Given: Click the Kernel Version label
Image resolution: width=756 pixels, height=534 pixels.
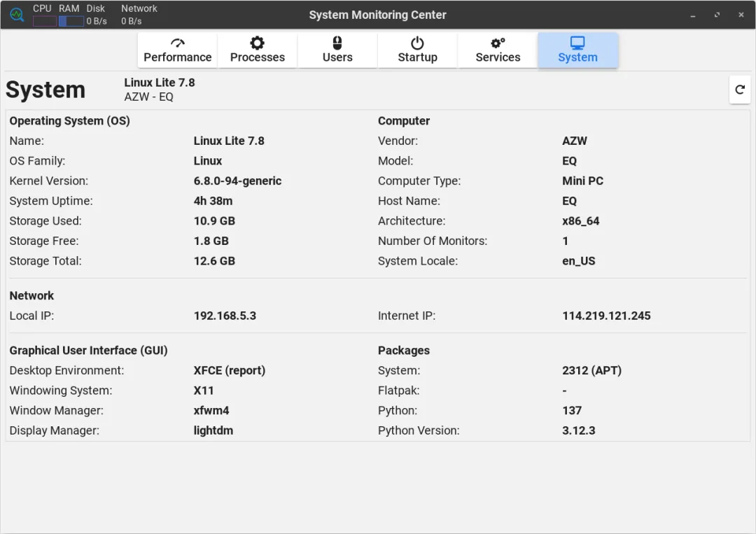Looking at the screenshot, I should 49,181.
